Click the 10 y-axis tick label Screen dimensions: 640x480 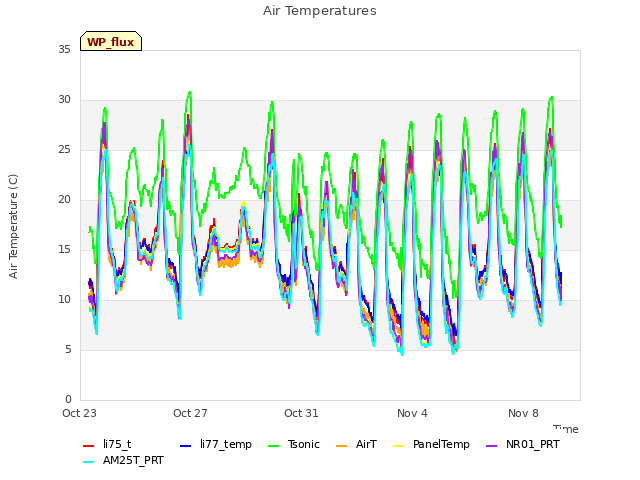[x=64, y=300]
